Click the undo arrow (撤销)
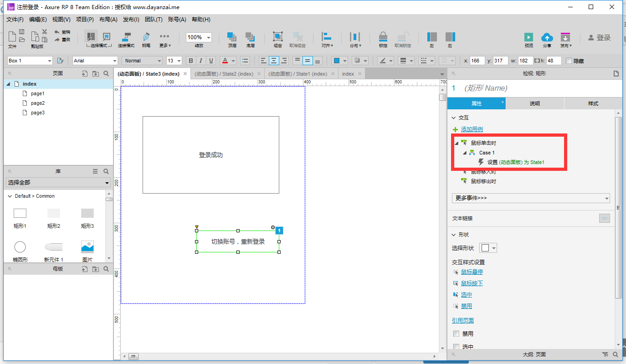The image size is (626, 364). [57, 32]
